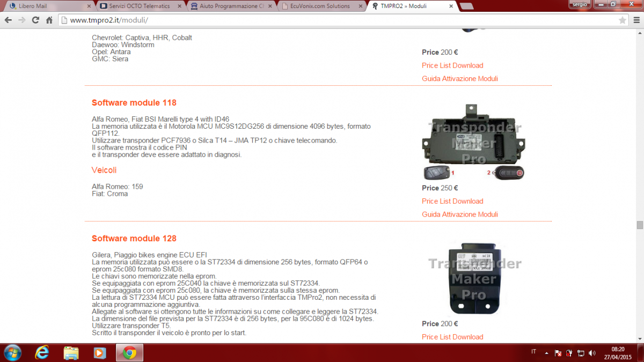This screenshot has width=644, height=362.
Task: Click the text 'Opel: Antara'
Action: point(111,52)
